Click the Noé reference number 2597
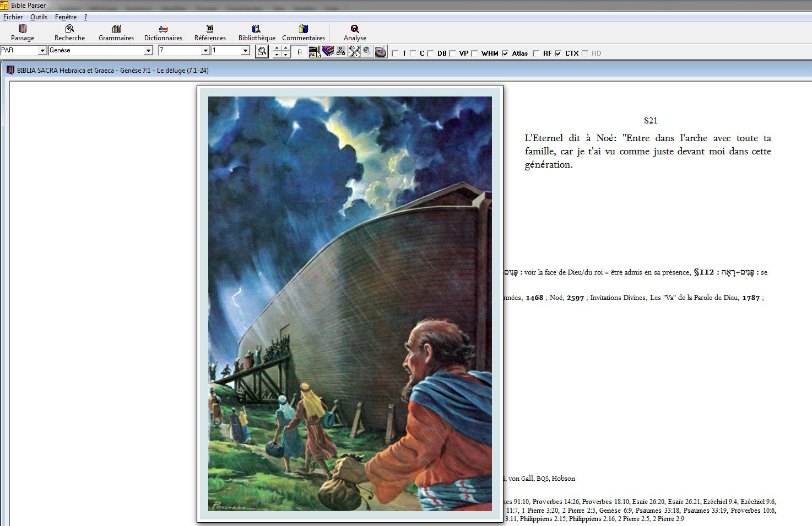The height and width of the screenshot is (526, 812). coord(575,298)
